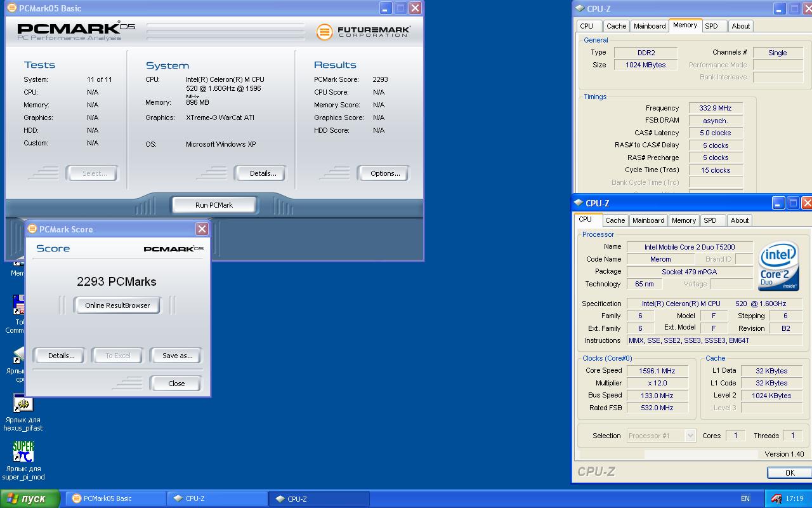Click To Excel button
This screenshot has width=812, height=508.
pyautogui.click(x=118, y=356)
